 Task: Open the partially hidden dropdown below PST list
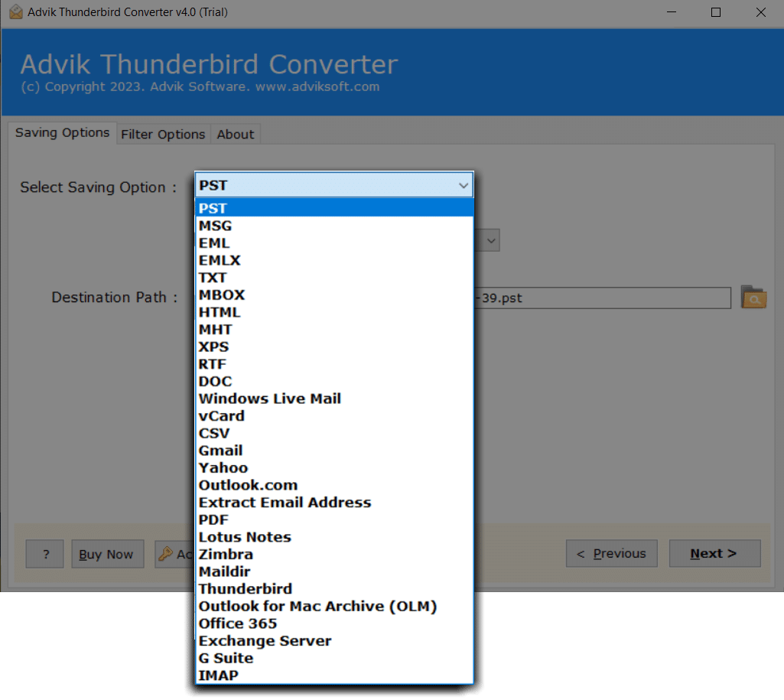(x=491, y=241)
